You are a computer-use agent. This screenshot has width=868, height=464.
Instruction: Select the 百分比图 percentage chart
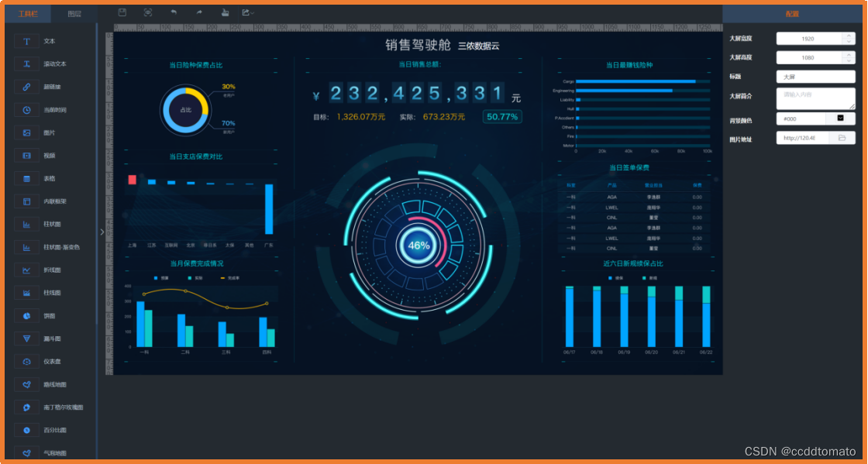click(26, 430)
